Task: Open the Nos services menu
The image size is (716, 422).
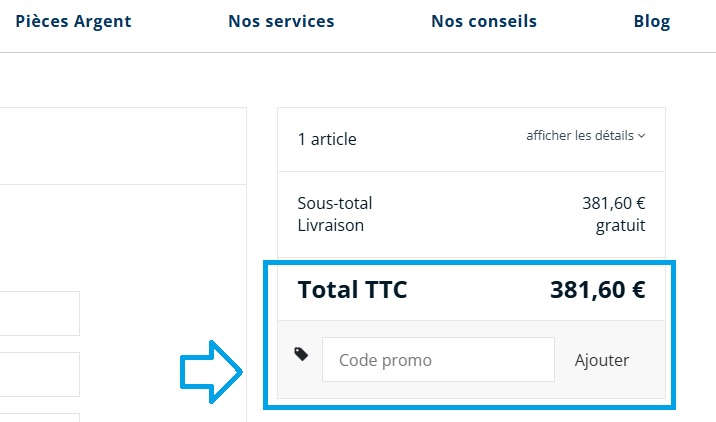Action: click(281, 21)
